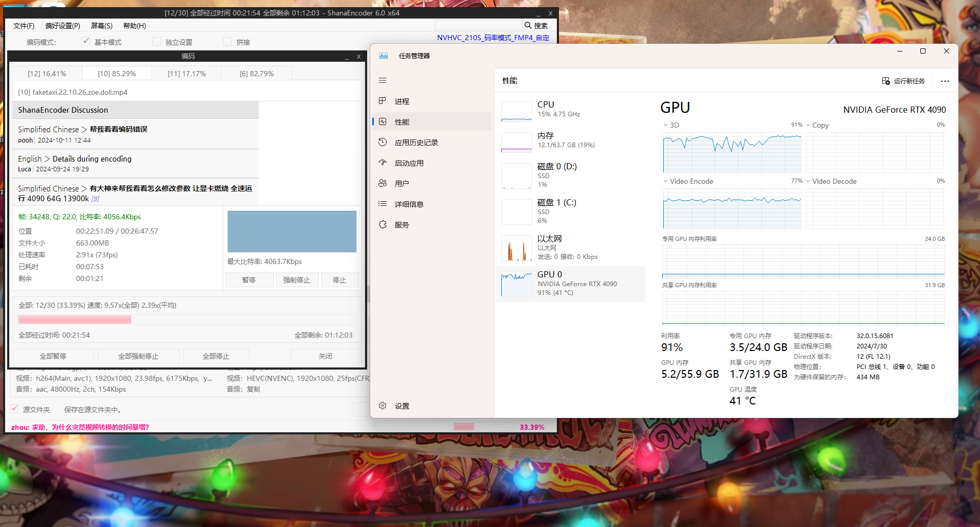
Task: Click the 全部强制停止 force stop all button
Action: click(138, 356)
